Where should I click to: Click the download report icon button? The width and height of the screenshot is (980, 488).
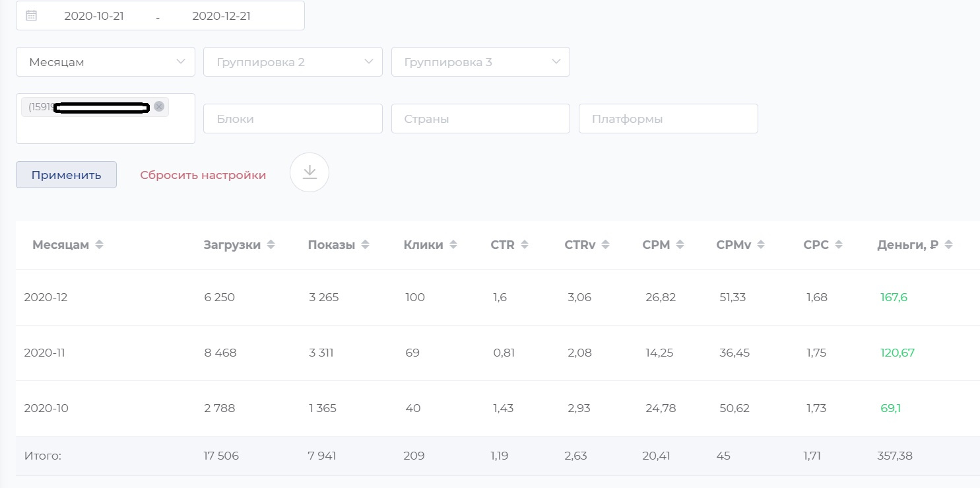(x=310, y=172)
